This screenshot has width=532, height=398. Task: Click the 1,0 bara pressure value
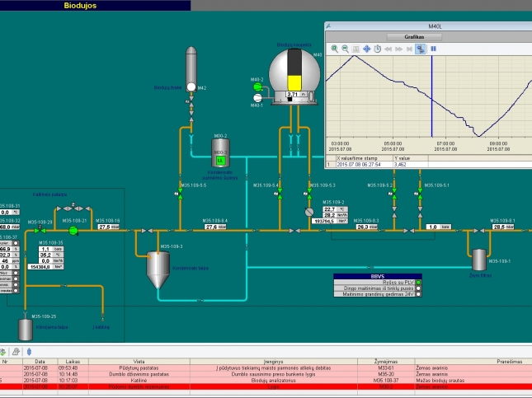439,227
